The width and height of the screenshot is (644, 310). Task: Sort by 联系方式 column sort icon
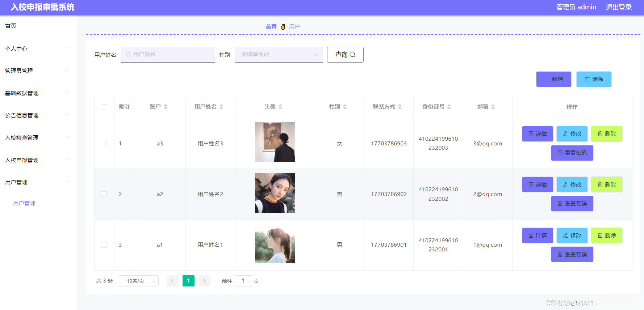tap(400, 107)
